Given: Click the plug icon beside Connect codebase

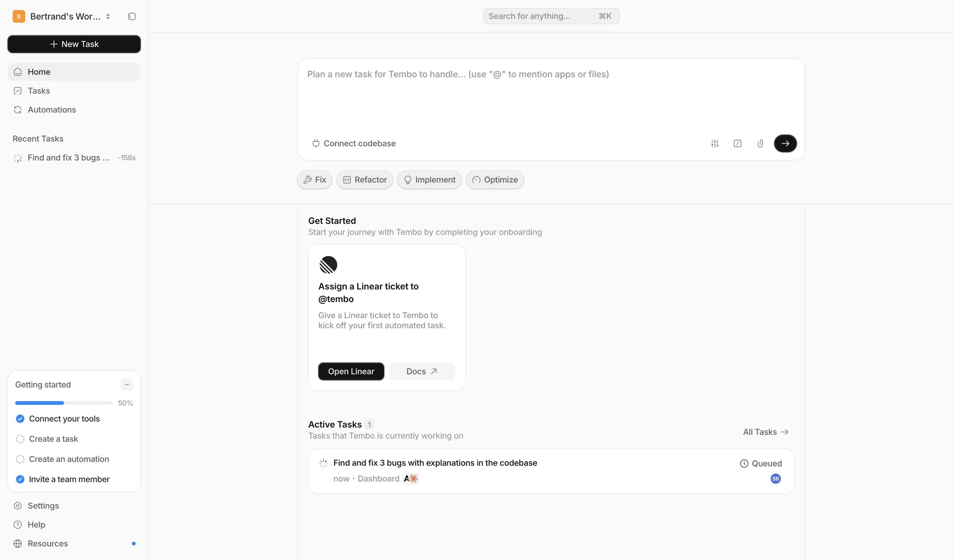Looking at the screenshot, I should click(316, 143).
